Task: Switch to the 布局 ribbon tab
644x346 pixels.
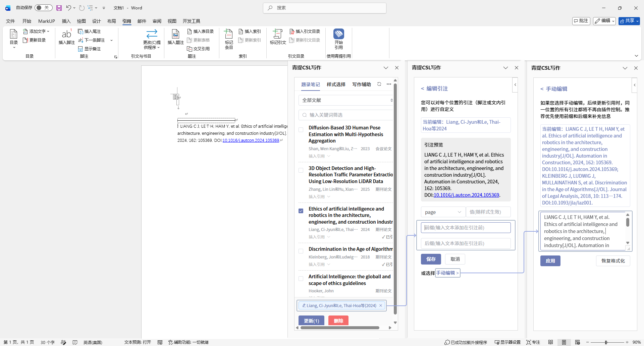Action: pyautogui.click(x=112, y=21)
